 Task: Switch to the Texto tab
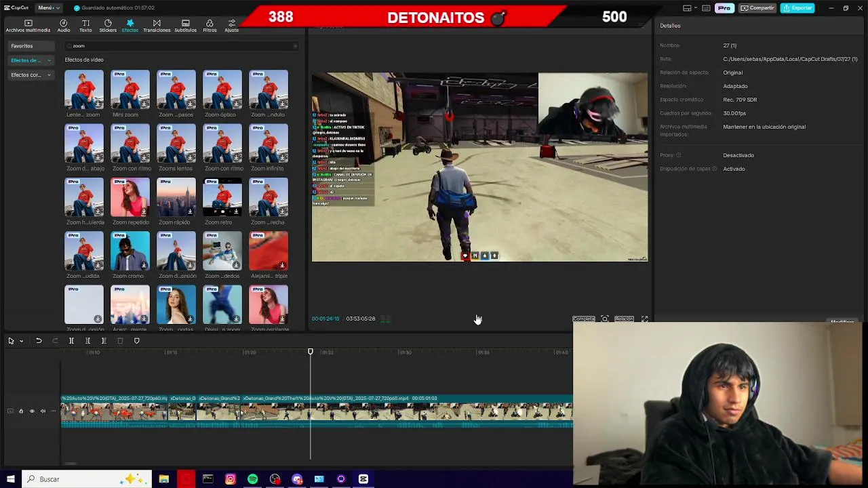[x=85, y=26]
